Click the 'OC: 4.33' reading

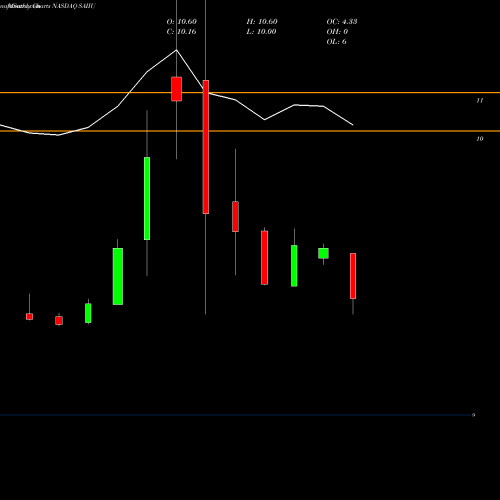[x=342, y=22]
